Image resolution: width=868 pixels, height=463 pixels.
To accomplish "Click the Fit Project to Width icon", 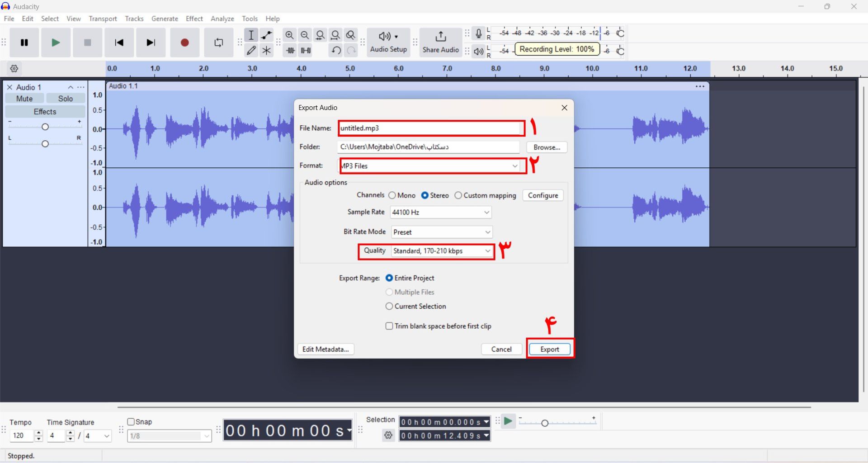I will (x=335, y=35).
